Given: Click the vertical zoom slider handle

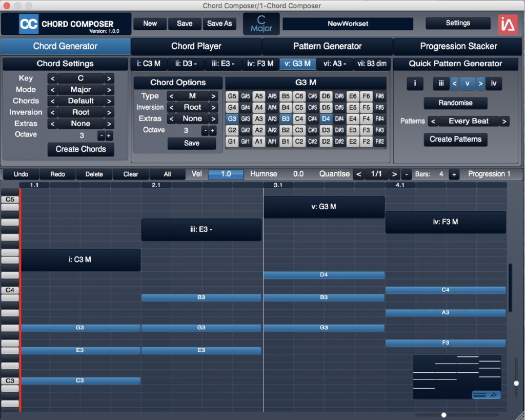Looking at the screenshot, I should tap(516, 383).
